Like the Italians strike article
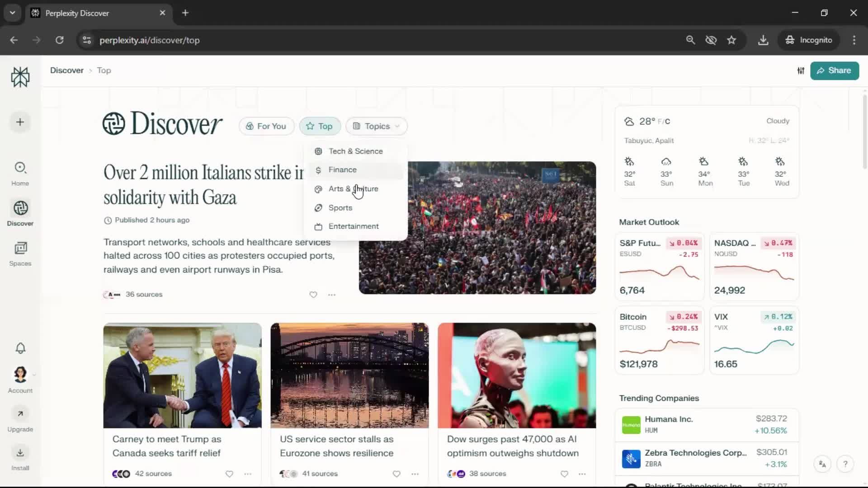Viewport: 868px width, 488px height. 313,295
